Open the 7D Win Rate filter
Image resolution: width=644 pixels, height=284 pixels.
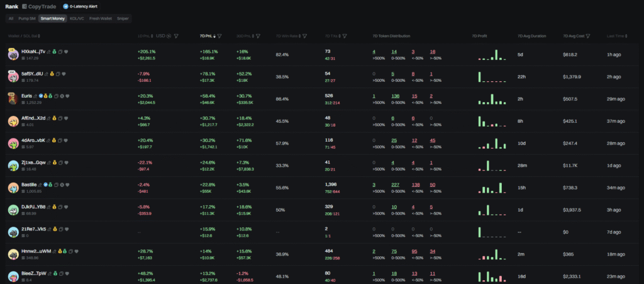pyautogui.click(x=305, y=36)
